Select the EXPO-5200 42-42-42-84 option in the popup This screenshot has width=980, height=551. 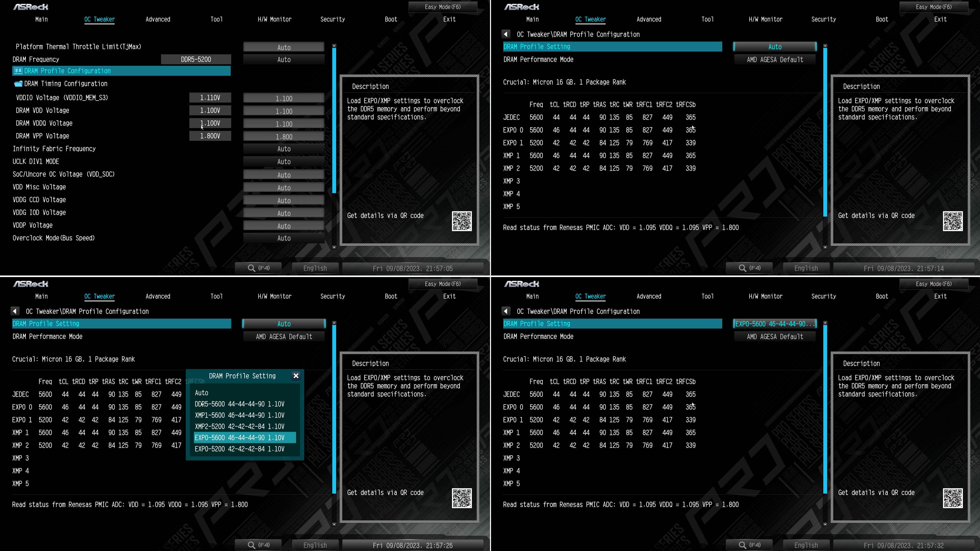[x=240, y=449]
